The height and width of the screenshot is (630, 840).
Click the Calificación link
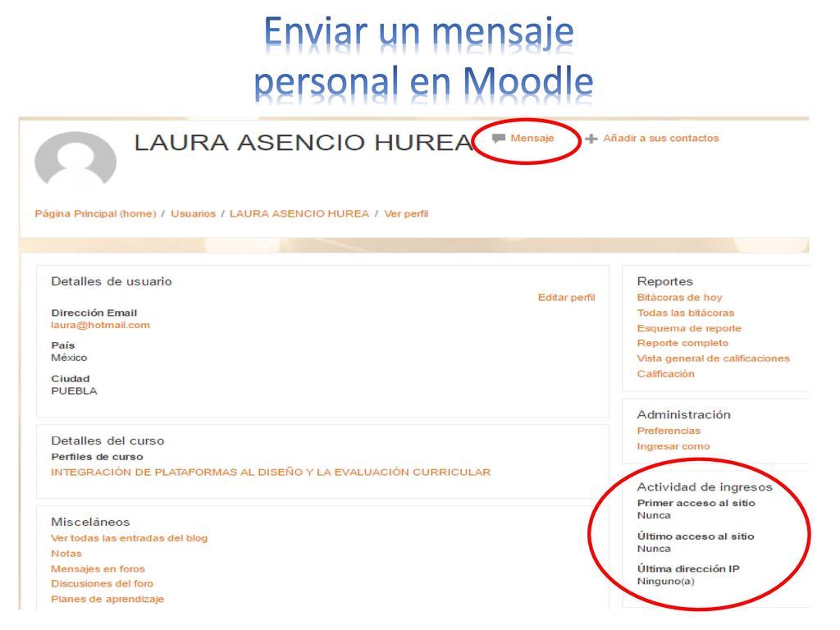point(665,374)
